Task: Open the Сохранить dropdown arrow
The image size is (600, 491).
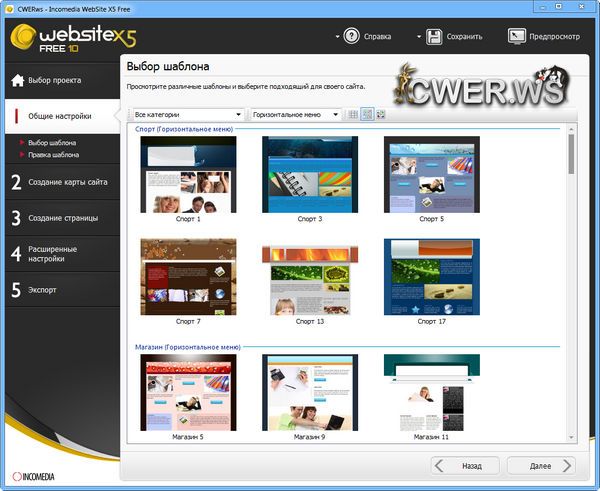Action: tap(419, 37)
